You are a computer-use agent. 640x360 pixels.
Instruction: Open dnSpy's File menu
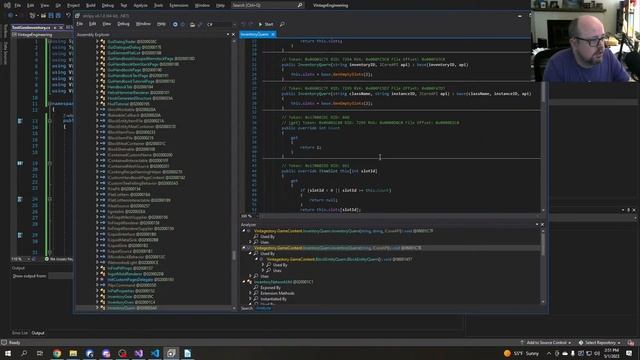click(80, 24)
